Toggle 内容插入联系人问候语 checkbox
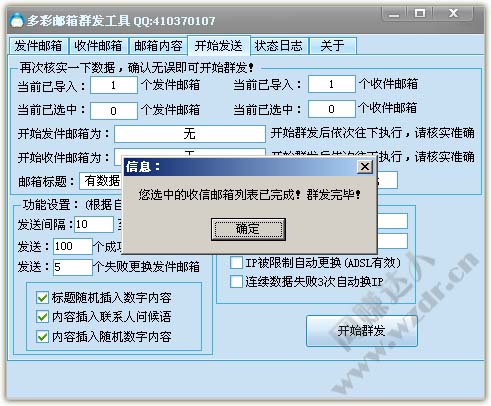The height and width of the screenshot is (406, 491). (x=42, y=317)
